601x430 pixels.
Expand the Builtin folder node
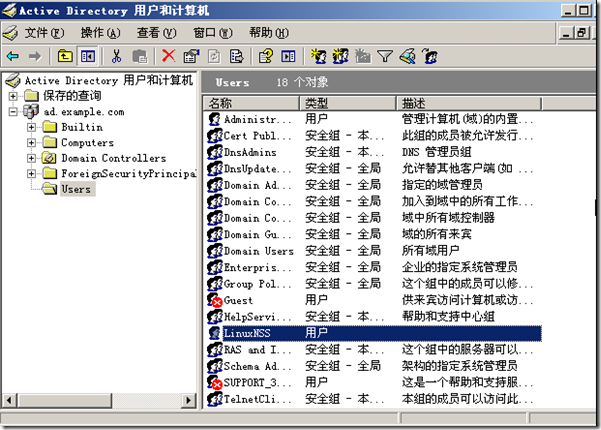pyautogui.click(x=31, y=127)
